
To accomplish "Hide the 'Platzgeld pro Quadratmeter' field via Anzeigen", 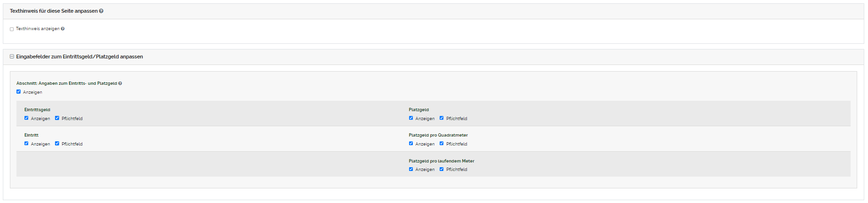I will click(411, 144).
